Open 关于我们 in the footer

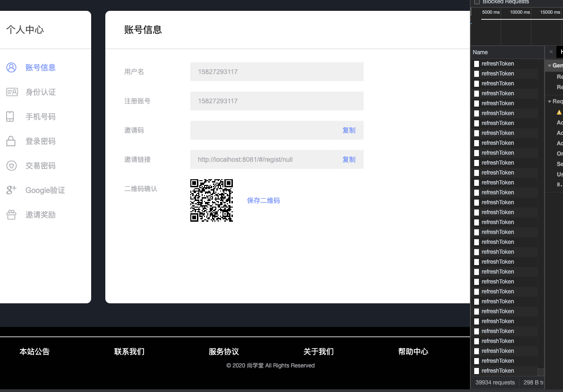(x=318, y=351)
